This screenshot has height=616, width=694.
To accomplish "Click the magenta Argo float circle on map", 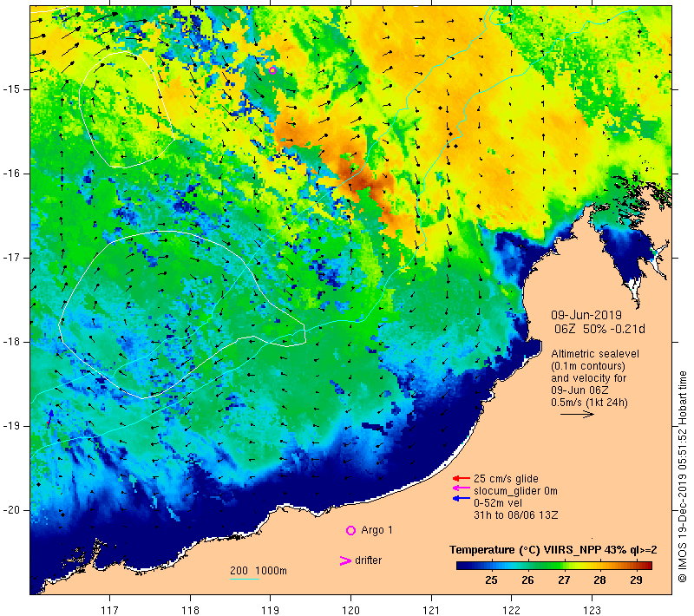I will click(x=272, y=70).
